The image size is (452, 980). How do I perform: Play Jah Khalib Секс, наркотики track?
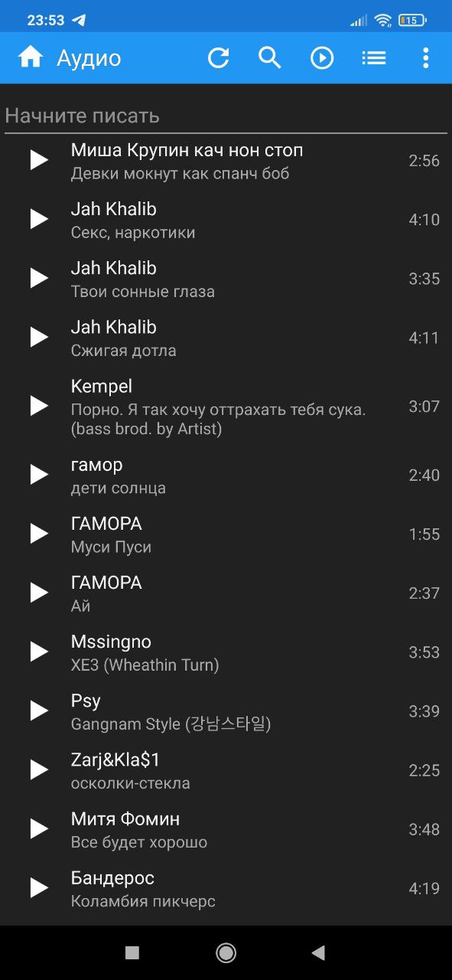tap(39, 219)
